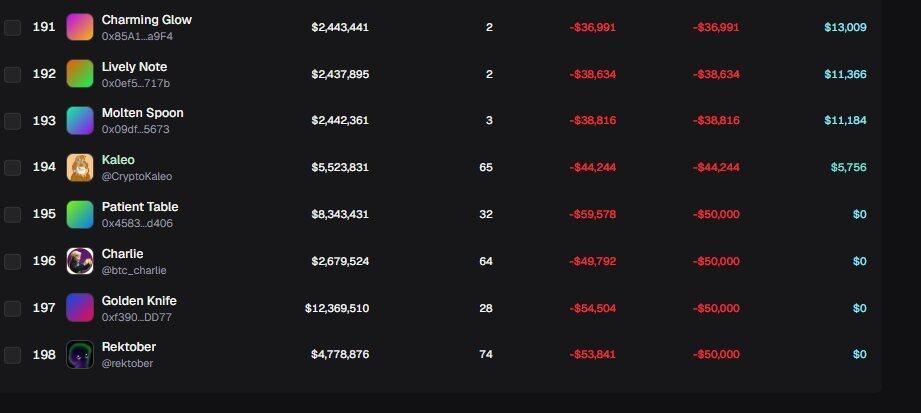
Task: Click the @CryptoKaleo handle
Action: [137, 176]
